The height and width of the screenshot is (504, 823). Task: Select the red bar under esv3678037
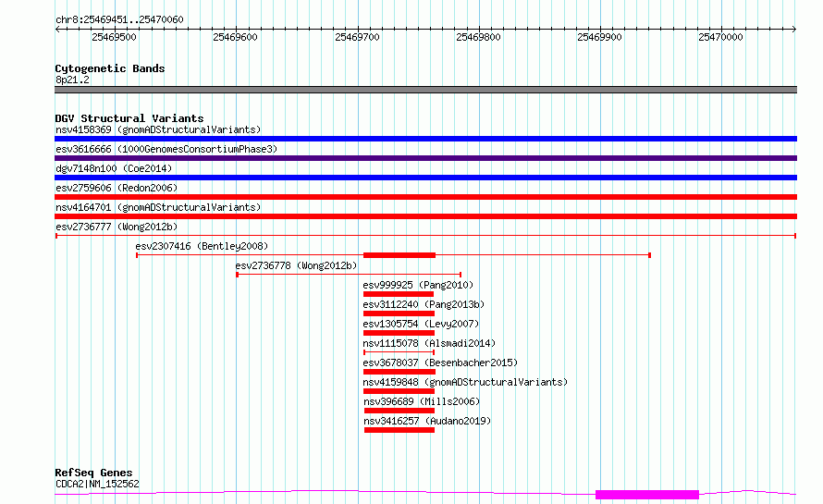[x=399, y=372]
